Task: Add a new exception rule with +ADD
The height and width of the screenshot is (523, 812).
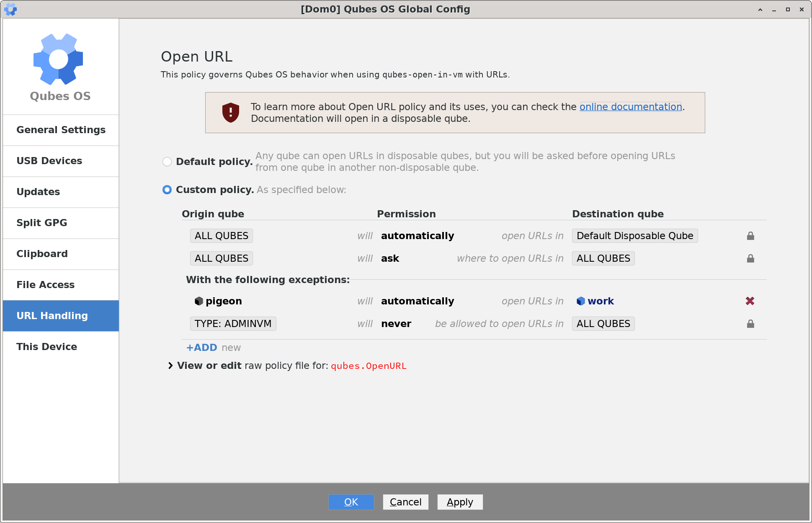Action: (201, 348)
